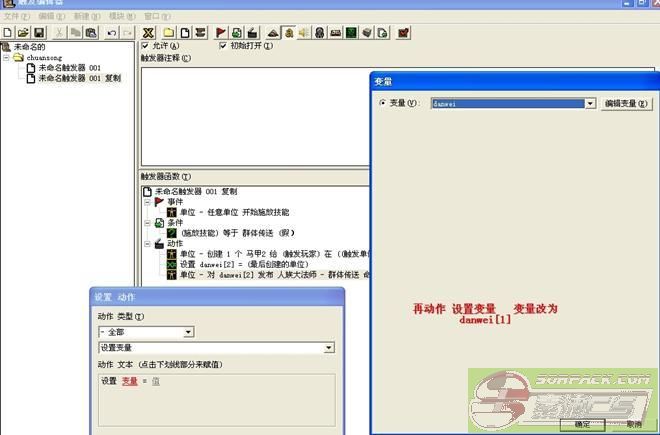This screenshot has width=660, height=435.
Task: Click the New Event red flag icon
Action: point(221,33)
